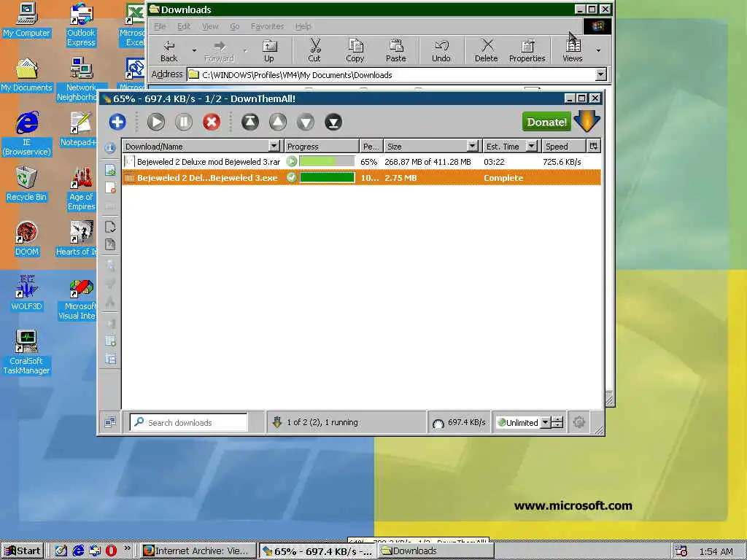Open Help menu in Downloads window

[303, 26]
